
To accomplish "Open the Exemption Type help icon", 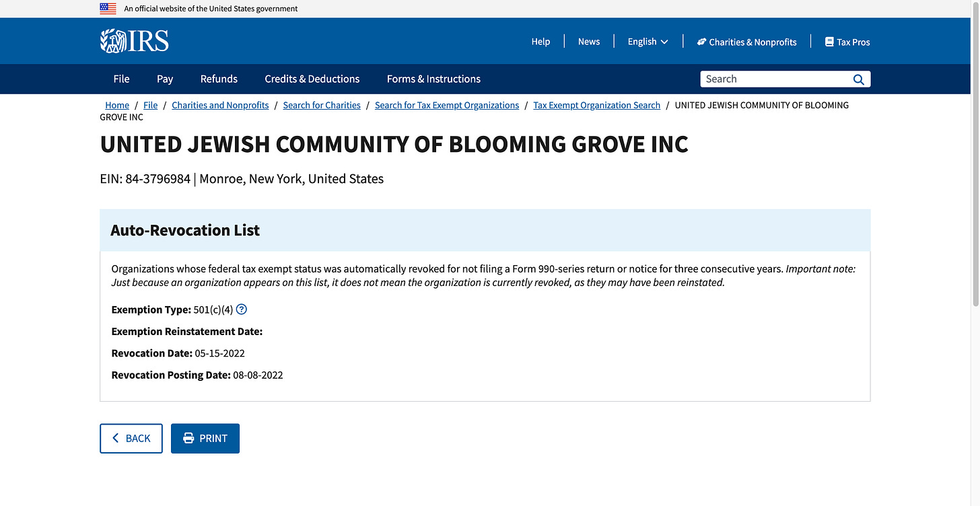I will [x=242, y=310].
